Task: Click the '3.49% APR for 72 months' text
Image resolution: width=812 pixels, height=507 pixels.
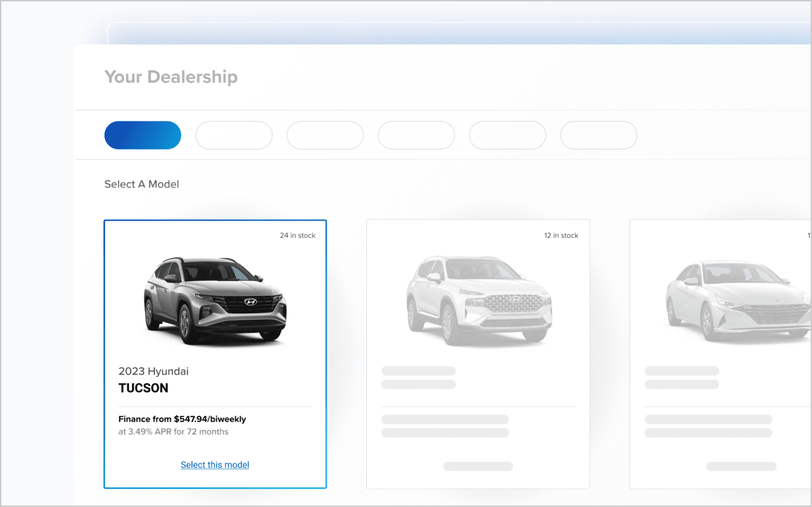Action: 173,431
